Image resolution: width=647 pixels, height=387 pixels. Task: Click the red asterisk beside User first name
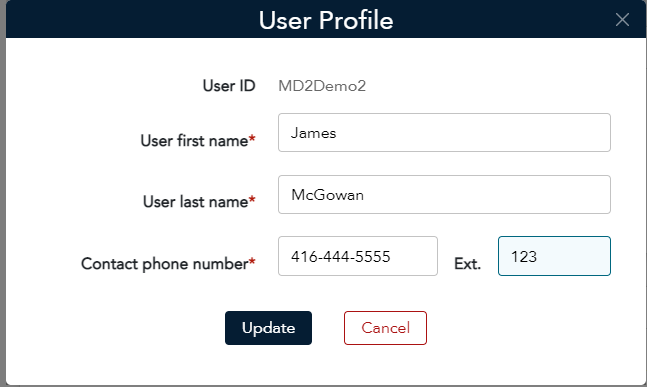252,138
